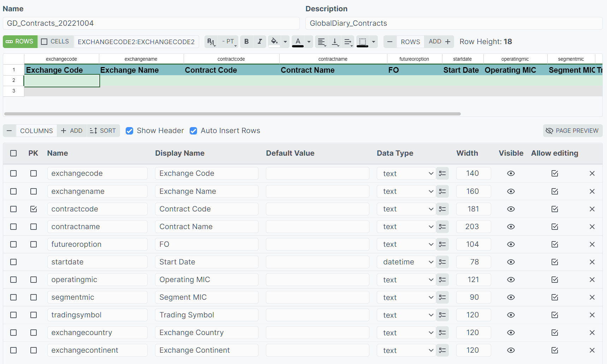Screen dimensions: 607x364
Task: Open vertical alignment options
Action: (x=335, y=42)
